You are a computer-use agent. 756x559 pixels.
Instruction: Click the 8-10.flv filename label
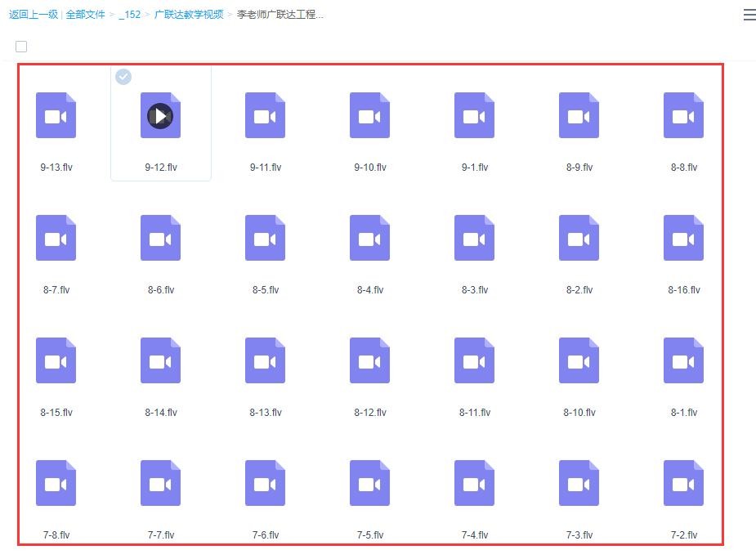pos(579,413)
